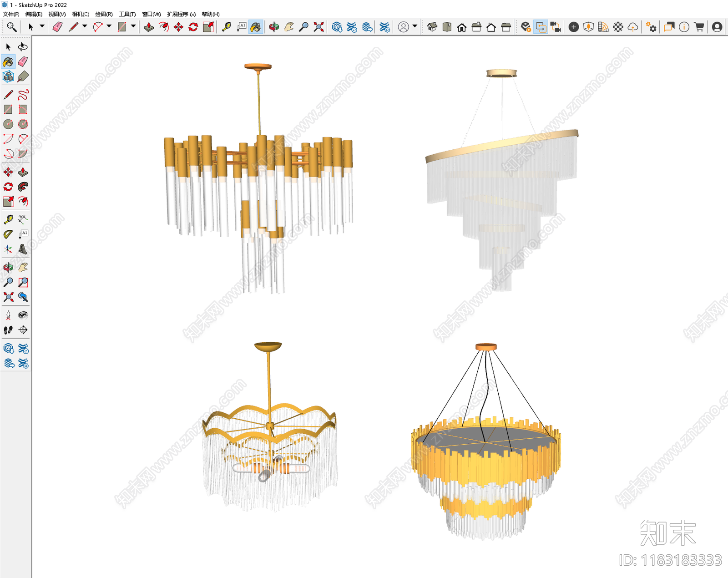Select the Circle tool

tap(8, 124)
